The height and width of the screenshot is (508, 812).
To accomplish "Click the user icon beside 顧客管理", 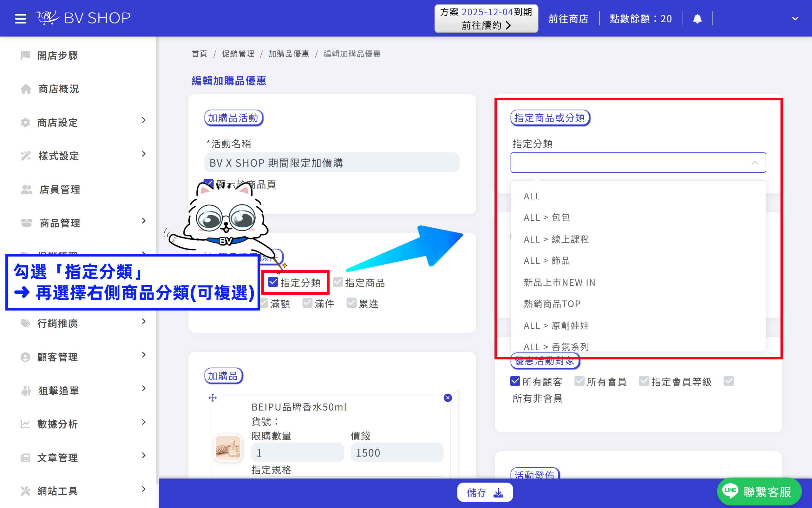I will pyautogui.click(x=25, y=357).
